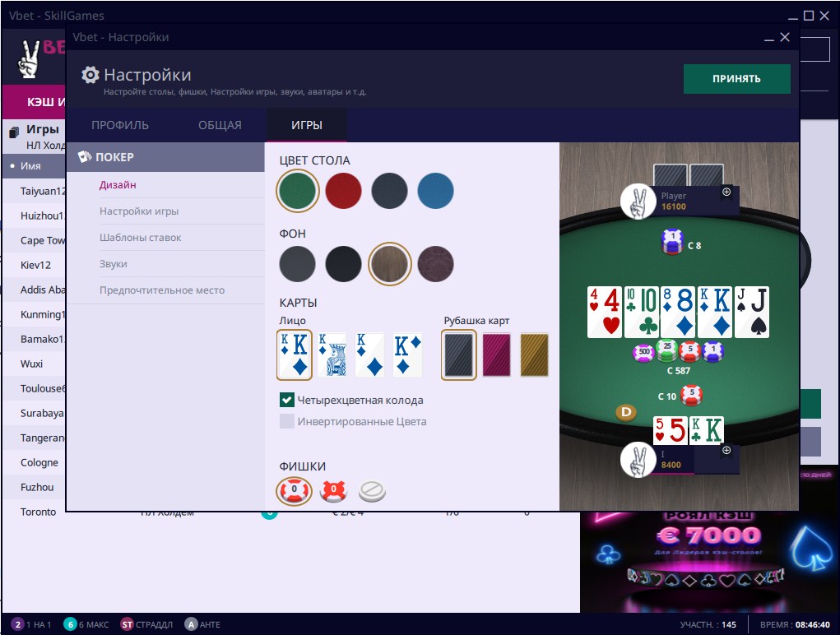Choose the magenta card back
Screen dimensions: 840x635
click(x=497, y=355)
